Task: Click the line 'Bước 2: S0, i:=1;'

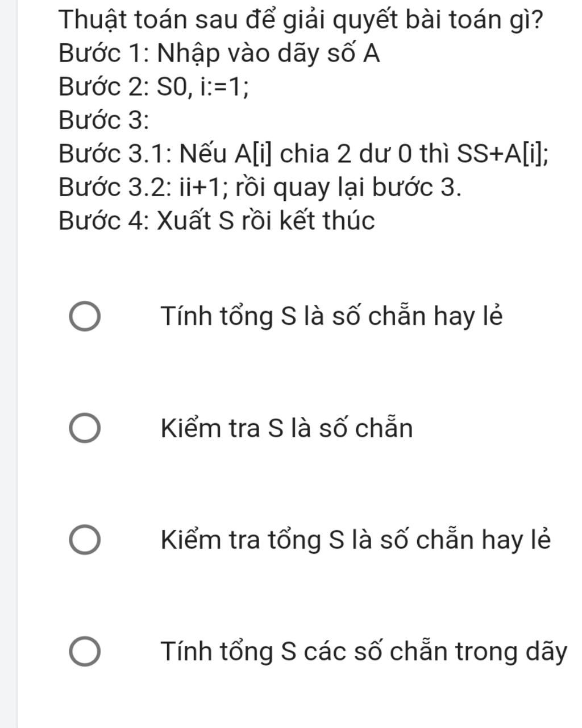Action: click(x=154, y=87)
